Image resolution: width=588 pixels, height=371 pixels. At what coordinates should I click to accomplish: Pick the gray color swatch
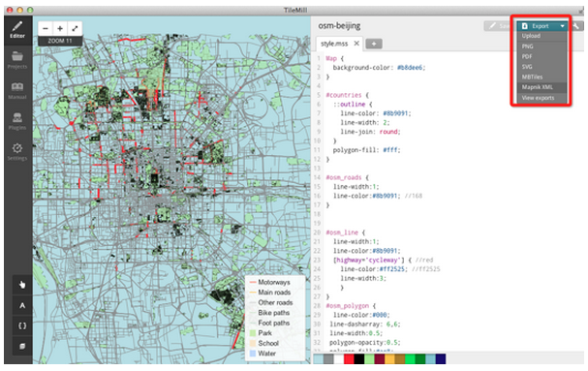pos(328,359)
